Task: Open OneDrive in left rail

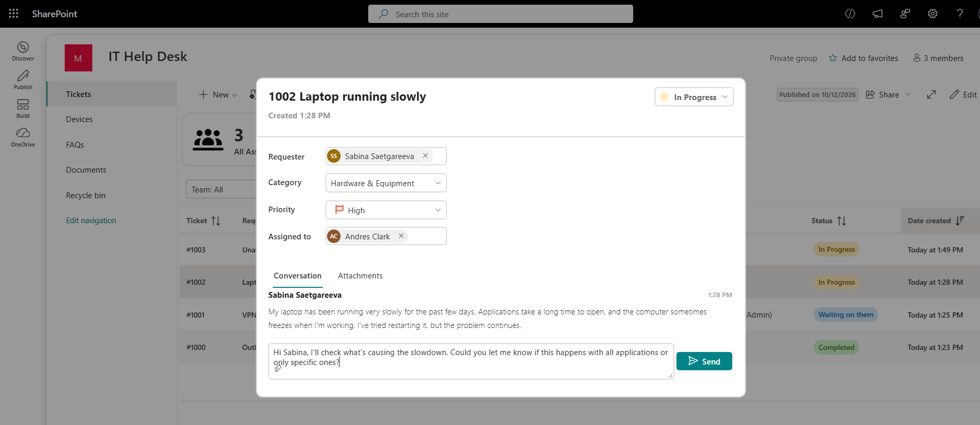Action: click(23, 137)
